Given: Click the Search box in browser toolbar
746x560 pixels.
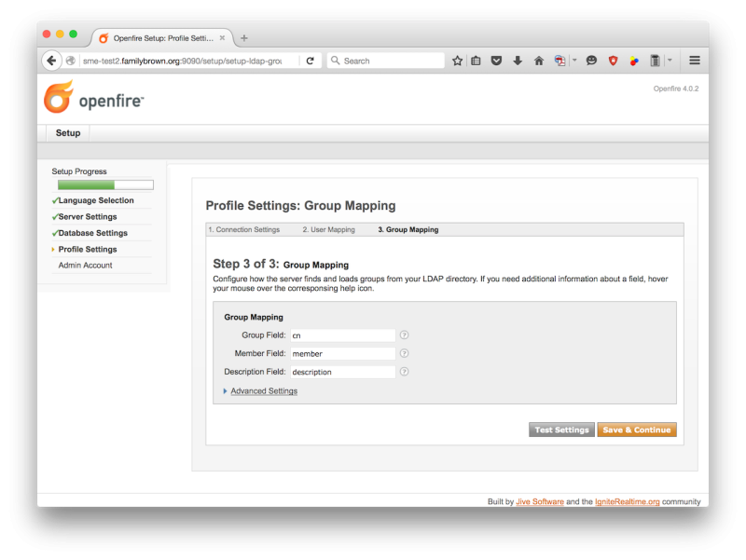Looking at the screenshot, I should 385,61.
